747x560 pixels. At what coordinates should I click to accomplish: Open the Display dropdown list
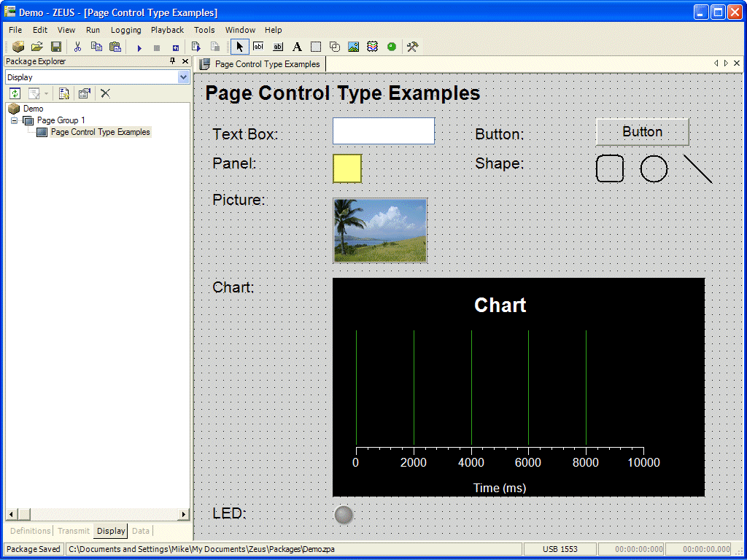pyautogui.click(x=183, y=77)
